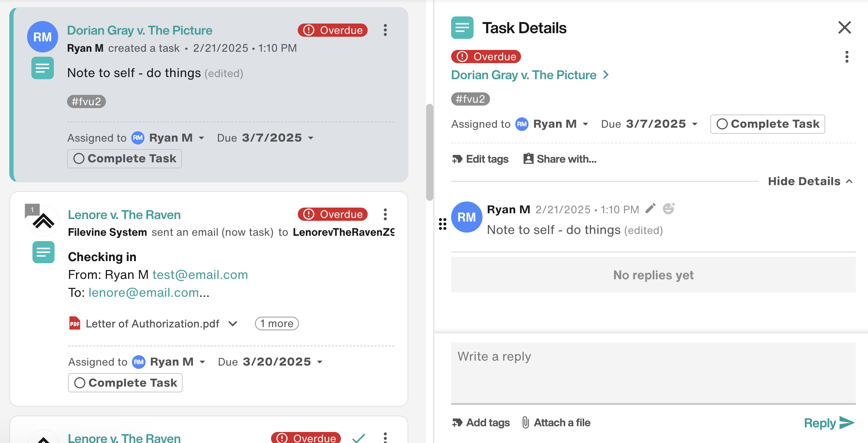
Task: Click the activity feed vertical scrollbar
Action: (x=430, y=152)
